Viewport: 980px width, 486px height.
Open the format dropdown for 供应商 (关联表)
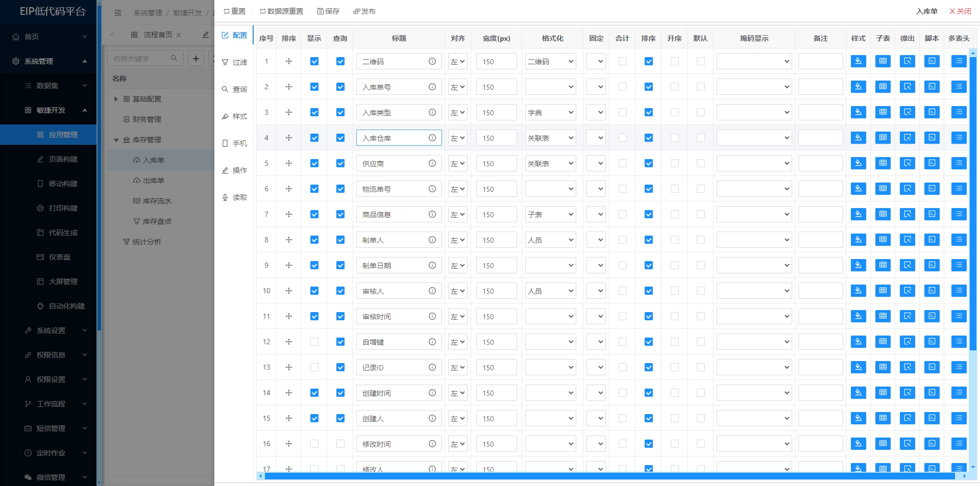(550, 163)
